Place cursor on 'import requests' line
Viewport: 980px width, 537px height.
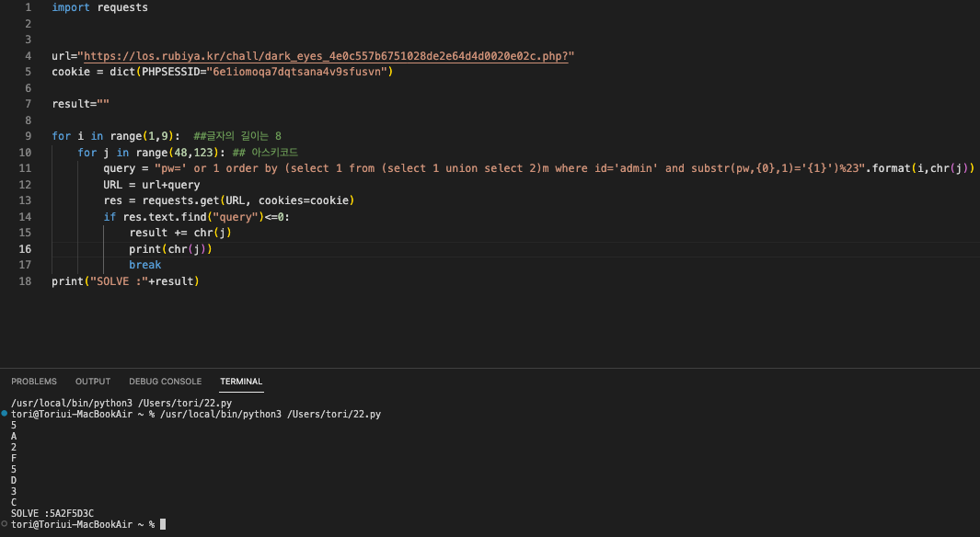pos(100,7)
